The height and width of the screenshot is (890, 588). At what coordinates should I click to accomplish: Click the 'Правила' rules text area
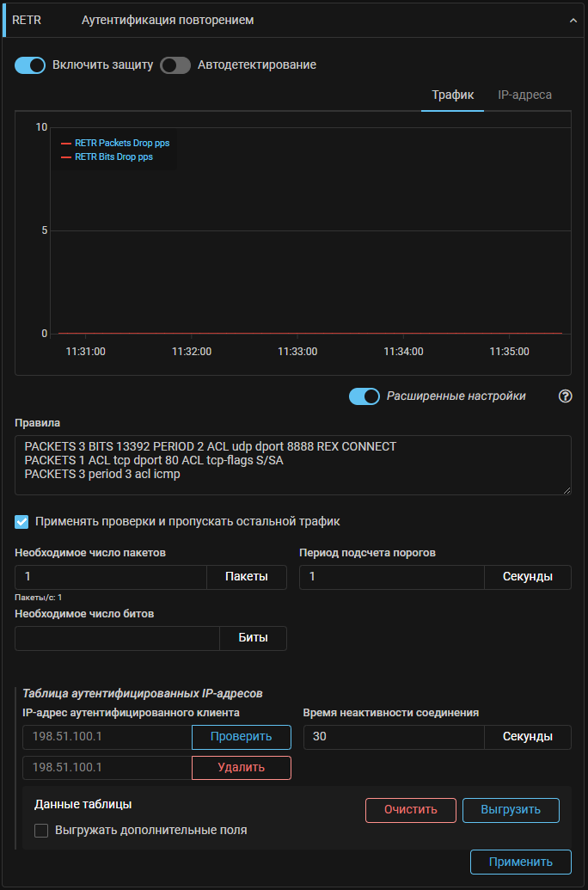[x=292, y=465]
